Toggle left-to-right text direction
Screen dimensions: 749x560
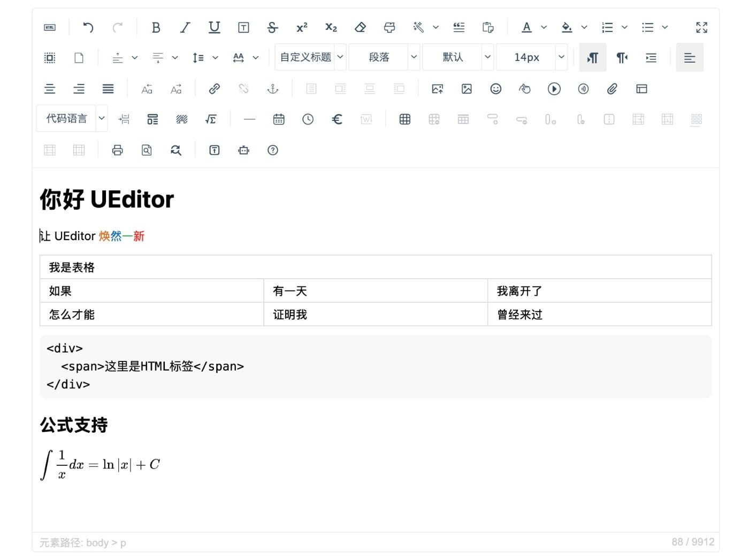(593, 58)
